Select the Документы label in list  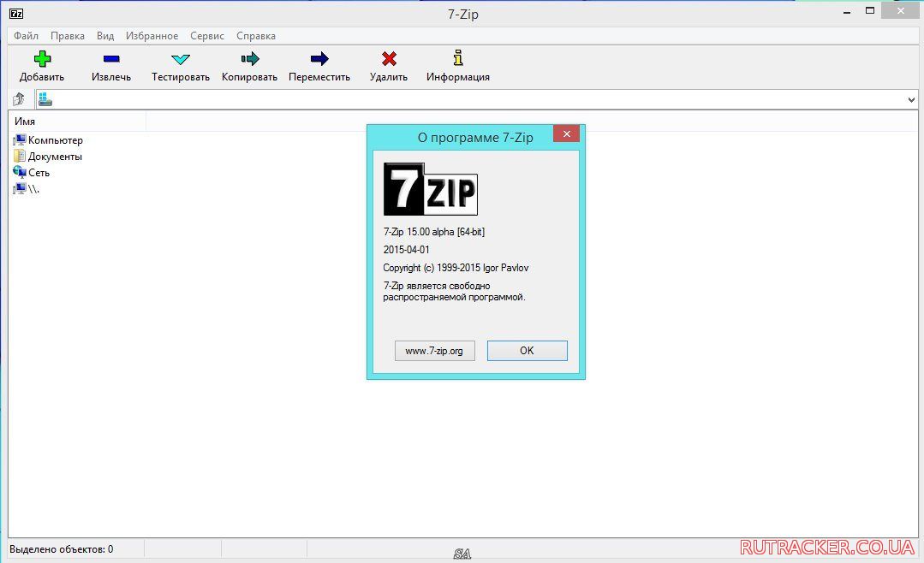click(55, 157)
